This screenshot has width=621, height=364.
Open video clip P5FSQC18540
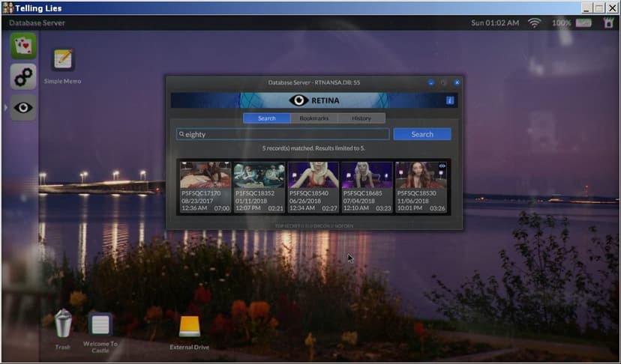pyautogui.click(x=313, y=187)
